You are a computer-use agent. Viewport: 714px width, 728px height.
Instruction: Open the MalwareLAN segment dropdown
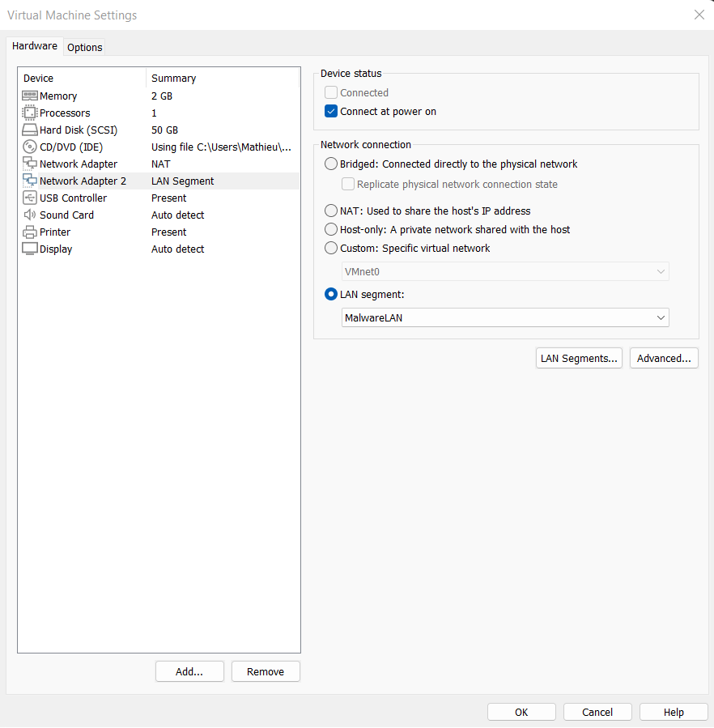coord(506,317)
